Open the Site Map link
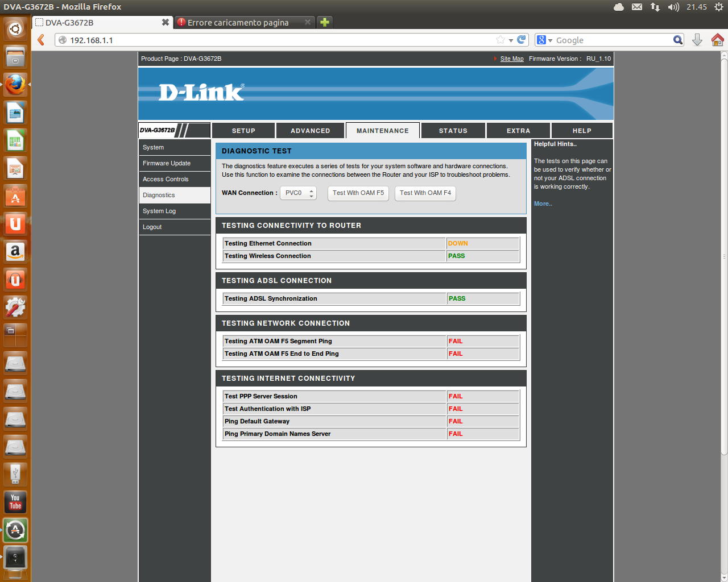The width and height of the screenshot is (728, 582). tap(512, 59)
